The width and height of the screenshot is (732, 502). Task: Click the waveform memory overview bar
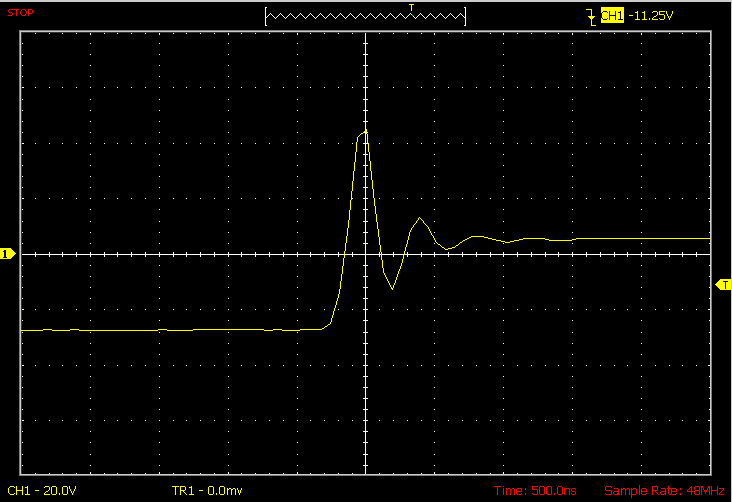[x=366, y=16]
